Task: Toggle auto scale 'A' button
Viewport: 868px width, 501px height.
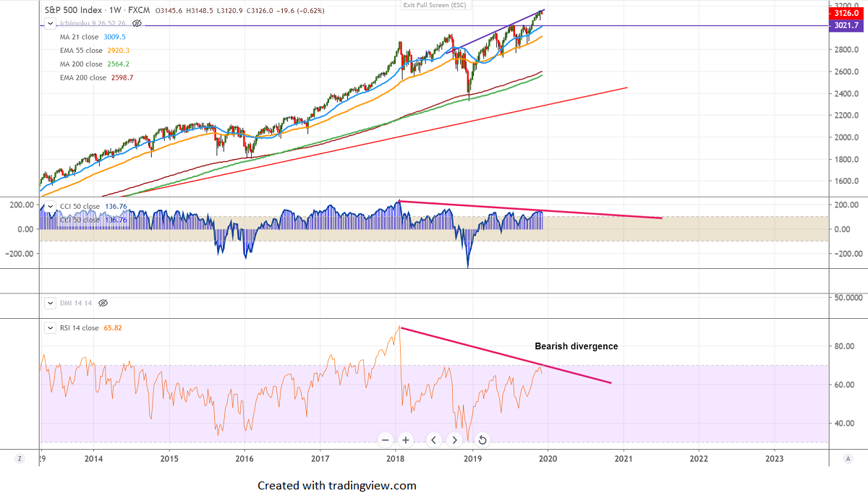Action: tap(847, 458)
